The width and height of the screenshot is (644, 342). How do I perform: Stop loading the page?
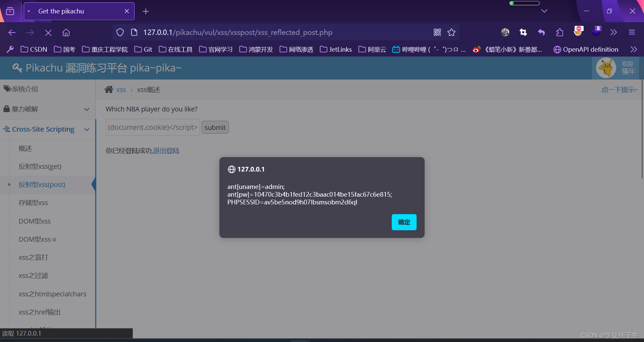click(x=48, y=33)
